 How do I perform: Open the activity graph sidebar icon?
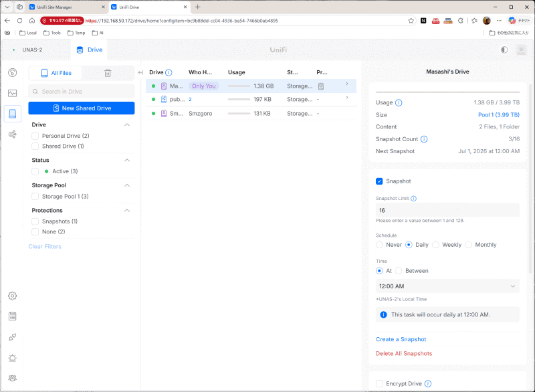point(13,93)
